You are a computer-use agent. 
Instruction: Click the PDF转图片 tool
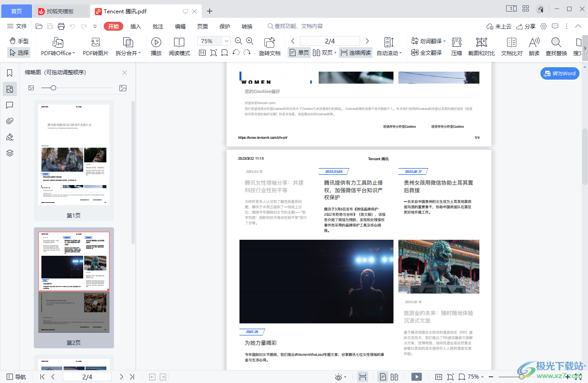point(95,47)
